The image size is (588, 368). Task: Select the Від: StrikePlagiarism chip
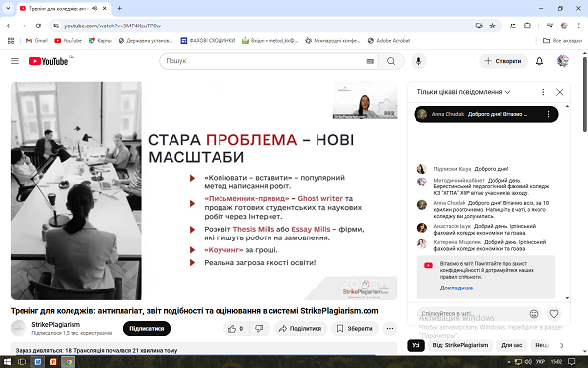[x=461, y=345]
